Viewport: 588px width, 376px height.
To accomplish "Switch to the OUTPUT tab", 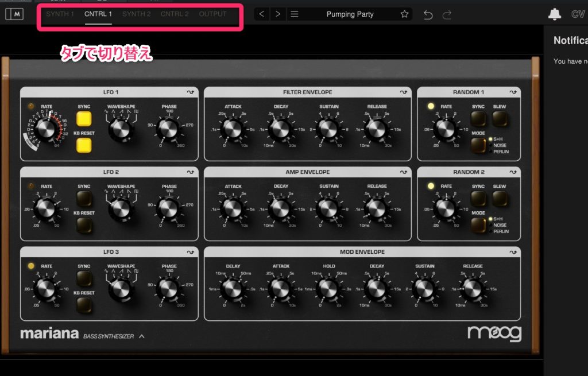I will 212,14.
